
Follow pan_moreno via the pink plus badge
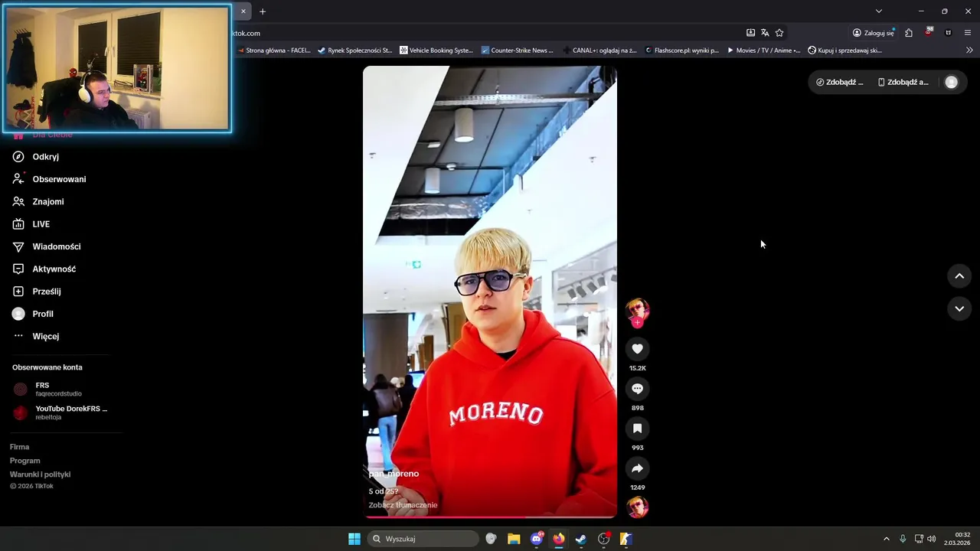637,323
